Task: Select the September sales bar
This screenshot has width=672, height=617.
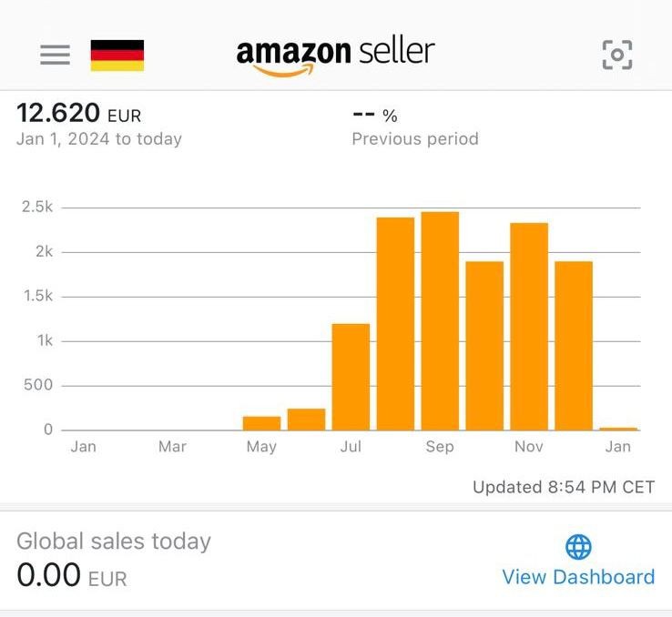Action: coord(440,320)
